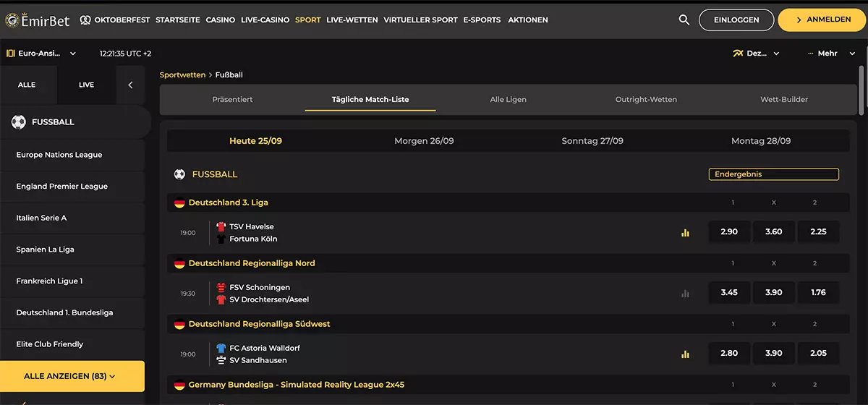Click the Oktoberfest pretzel icon
Screen dimensions: 868x405
click(x=85, y=20)
